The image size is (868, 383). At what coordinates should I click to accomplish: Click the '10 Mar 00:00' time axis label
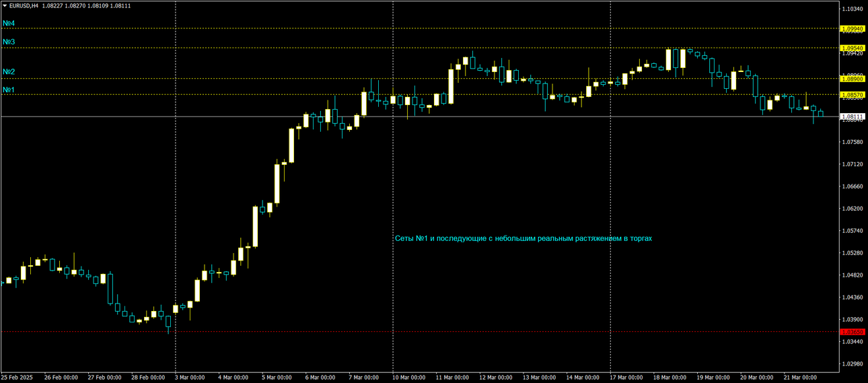click(x=409, y=378)
